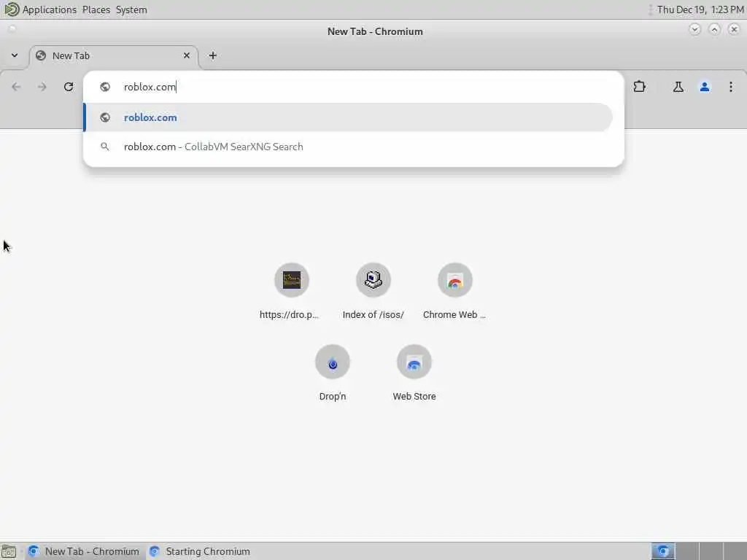Click the back navigation arrow
747x560 pixels.
point(16,87)
